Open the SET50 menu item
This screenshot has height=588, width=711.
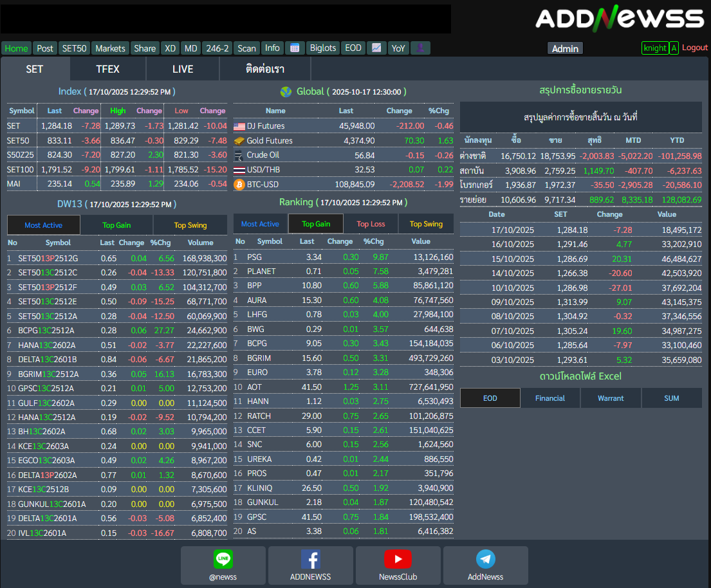coord(74,48)
